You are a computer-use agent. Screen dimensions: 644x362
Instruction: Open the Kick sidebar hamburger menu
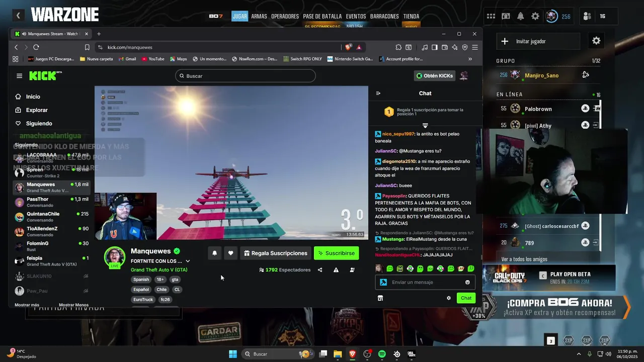click(x=19, y=76)
